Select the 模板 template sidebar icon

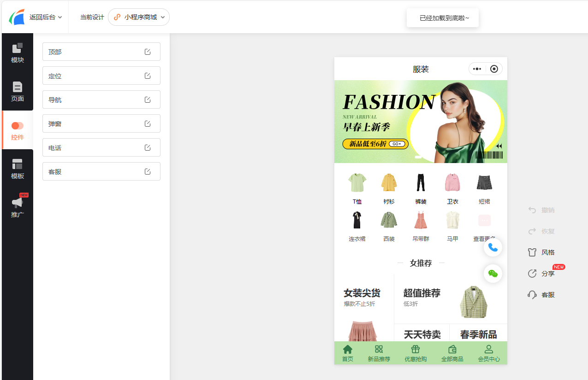click(18, 169)
